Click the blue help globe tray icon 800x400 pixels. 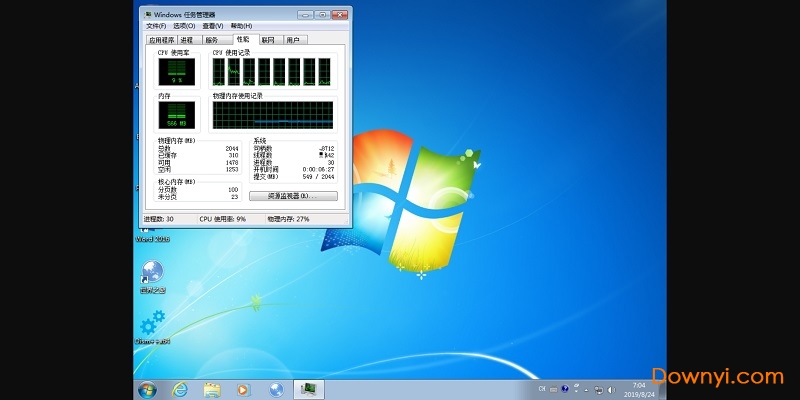click(565, 389)
